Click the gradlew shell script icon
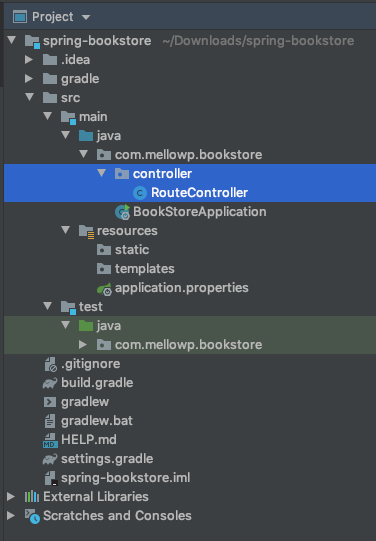This screenshot has width=376, height=541. (50, 402)
